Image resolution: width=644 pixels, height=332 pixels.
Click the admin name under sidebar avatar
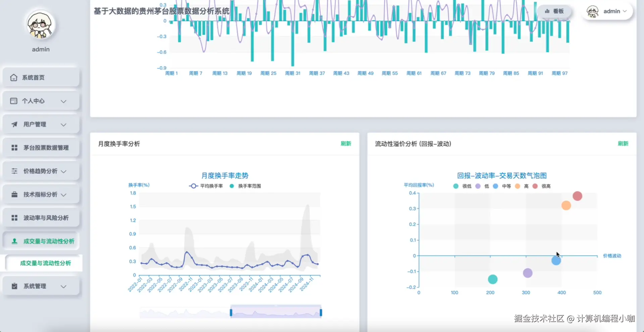(41, 49)
